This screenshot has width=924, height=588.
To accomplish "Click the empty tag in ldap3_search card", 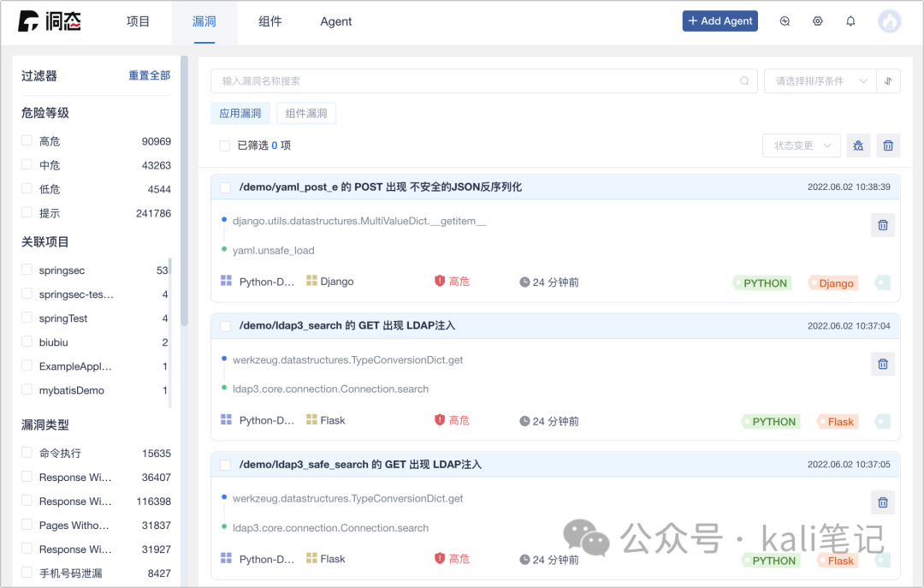I will [x=882, y=421].
